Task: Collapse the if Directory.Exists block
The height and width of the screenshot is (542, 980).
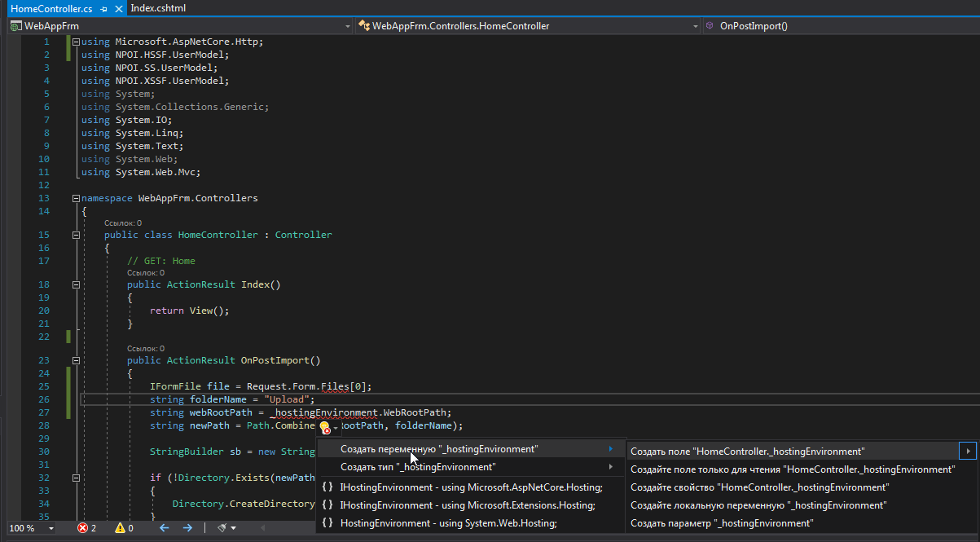Action: [76, 478]
